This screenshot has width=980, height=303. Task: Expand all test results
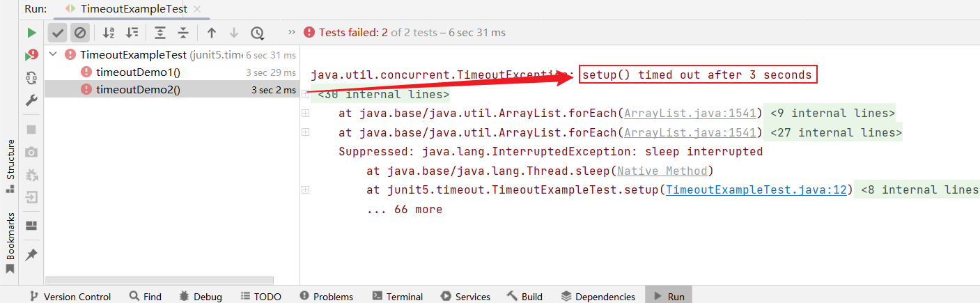pyautogui.click(x=160, y=33)
